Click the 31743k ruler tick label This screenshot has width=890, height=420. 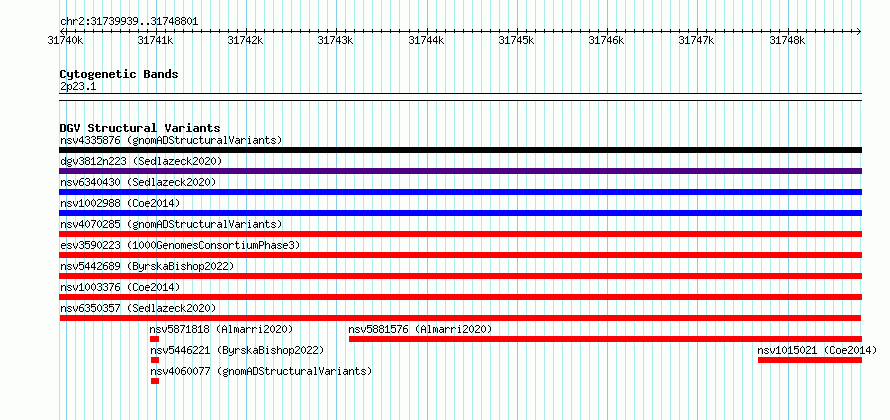click(x=336, y=40)
